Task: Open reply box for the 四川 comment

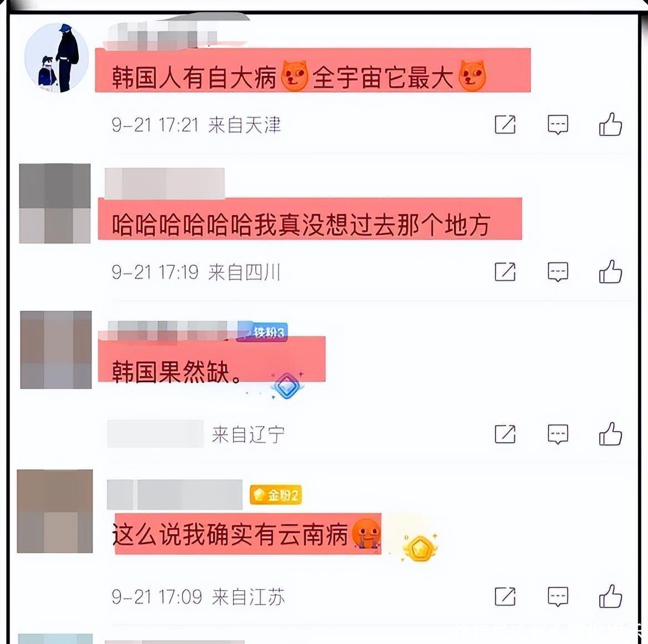Action: pos(558,272)
